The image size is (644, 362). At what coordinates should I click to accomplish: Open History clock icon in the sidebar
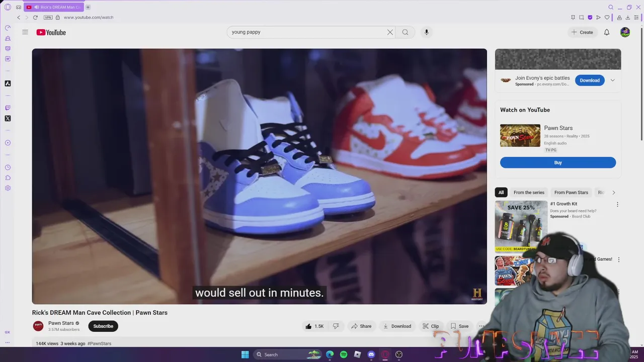pyautogui.click(x=8, y=167)
